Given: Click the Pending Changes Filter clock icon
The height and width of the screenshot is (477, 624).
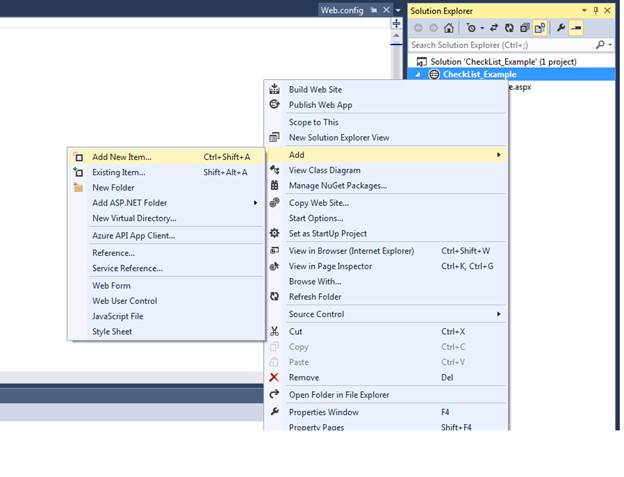Looking at the screenshot, I should tap(471, 28).
